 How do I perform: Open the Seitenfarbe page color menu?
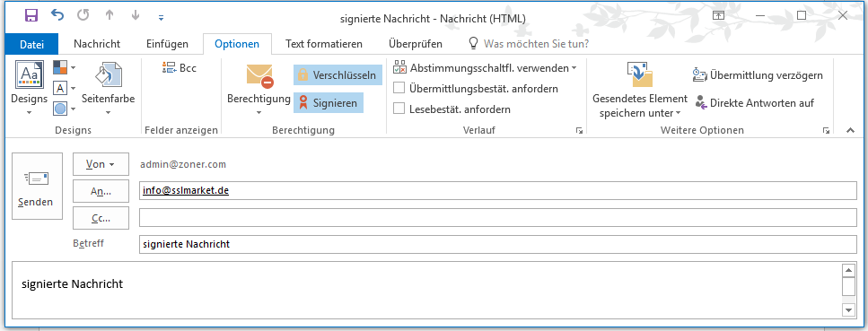(x=109, y=88)
